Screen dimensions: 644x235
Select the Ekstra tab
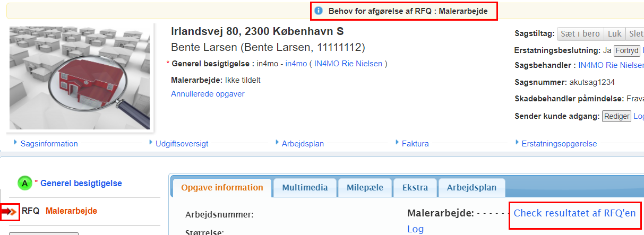tap(415, 188)
